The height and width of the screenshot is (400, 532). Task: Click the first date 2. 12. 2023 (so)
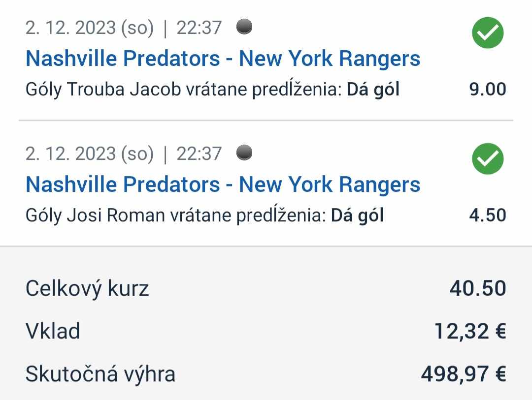pos(90,28)
